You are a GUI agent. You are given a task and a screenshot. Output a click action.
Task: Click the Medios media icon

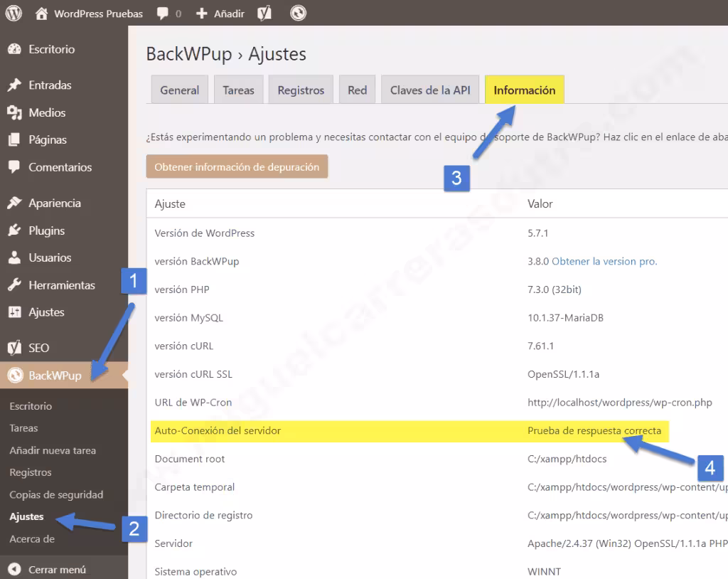pos(14,112)
